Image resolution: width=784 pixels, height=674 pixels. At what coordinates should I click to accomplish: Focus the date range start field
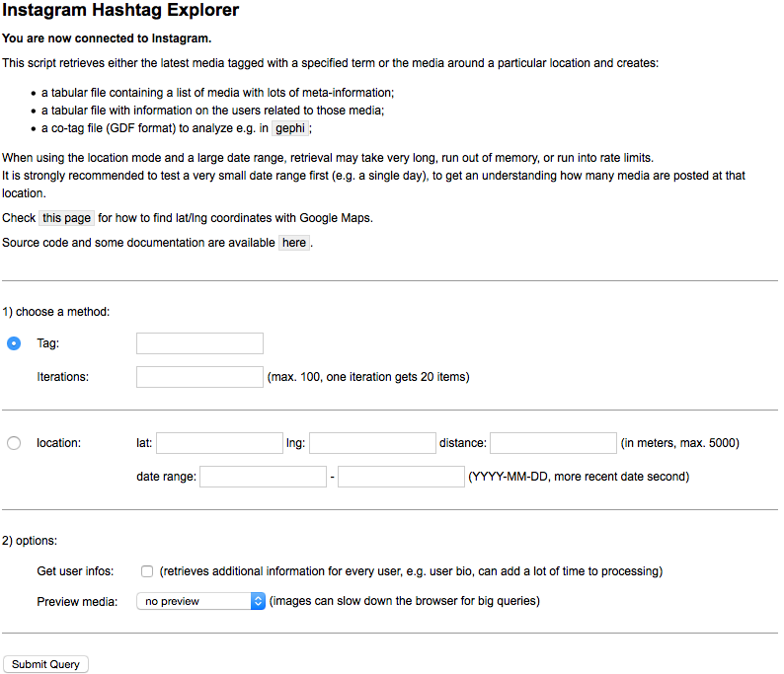click(263, 477)
